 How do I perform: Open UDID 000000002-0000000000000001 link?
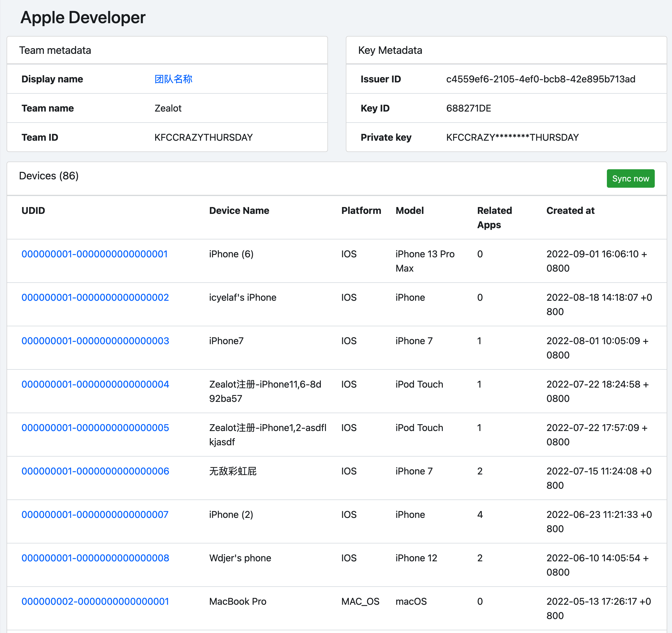pyautogui.click(x=95, y=601)
